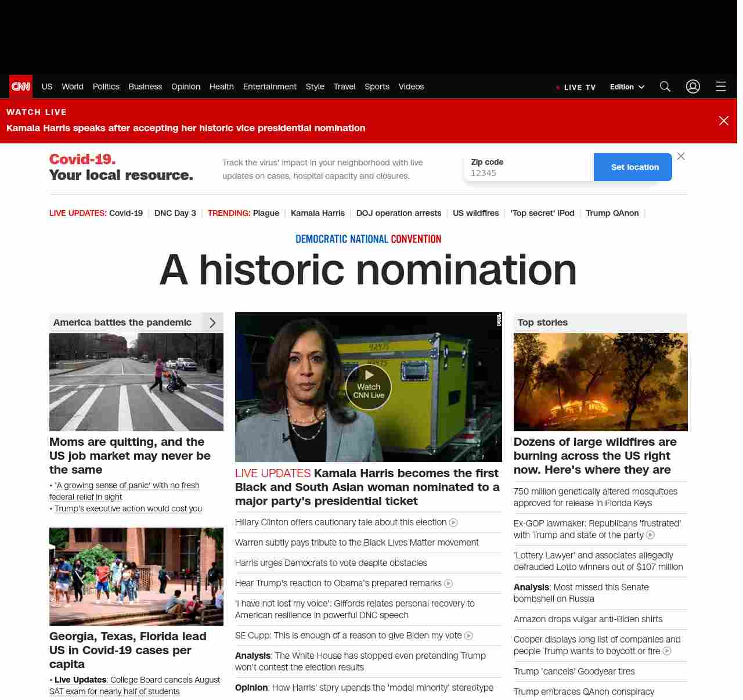Click the Set location button
The height and width of the screenshot is (700, 743).
tap(634, 167)
